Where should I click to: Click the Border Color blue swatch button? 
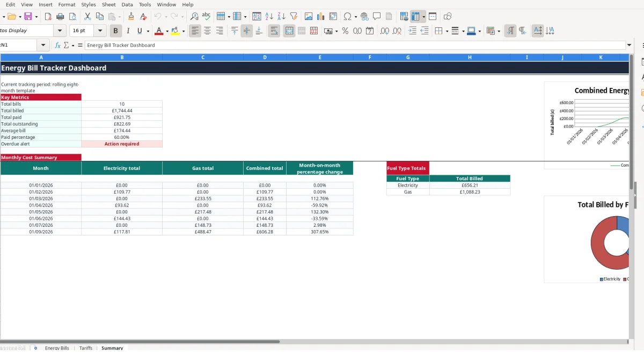pos(471,31)
